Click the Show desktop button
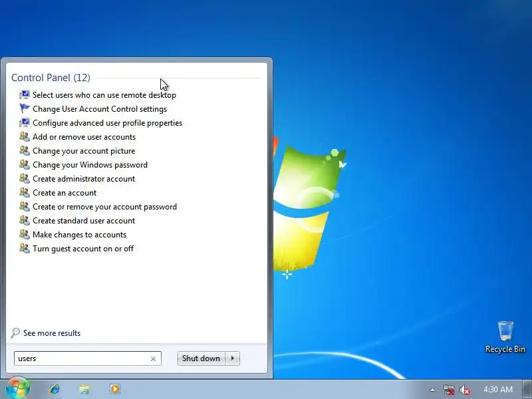 [x=527, y=389]
